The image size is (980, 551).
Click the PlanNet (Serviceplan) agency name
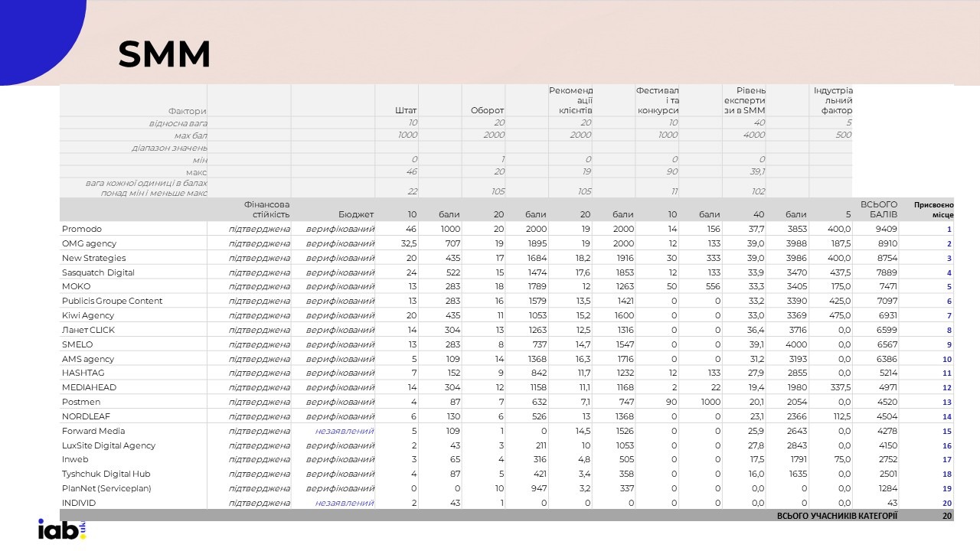point(106,488)
